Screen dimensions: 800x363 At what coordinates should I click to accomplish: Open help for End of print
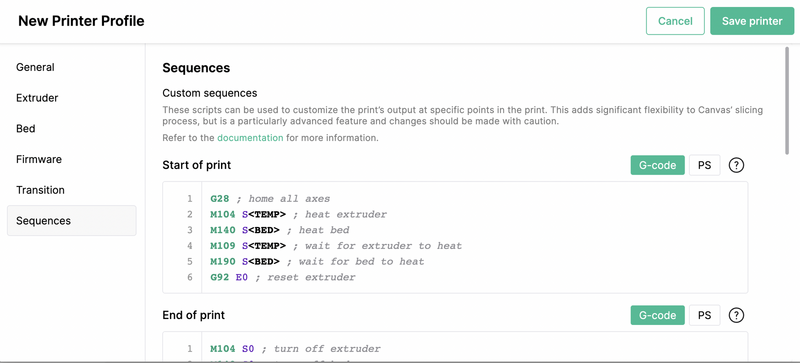(x=736, y=316)
